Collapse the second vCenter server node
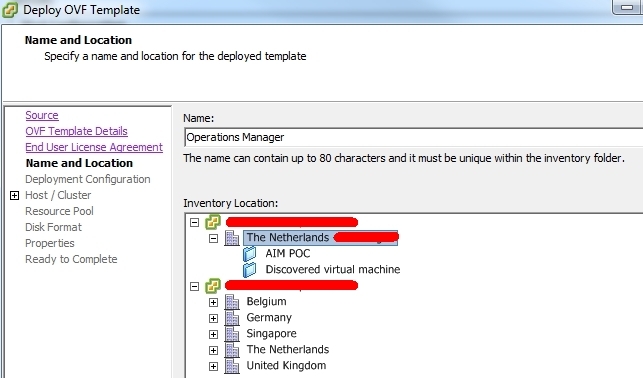The height and width of the screenshot is (378, 643). (x=195, y=286)
